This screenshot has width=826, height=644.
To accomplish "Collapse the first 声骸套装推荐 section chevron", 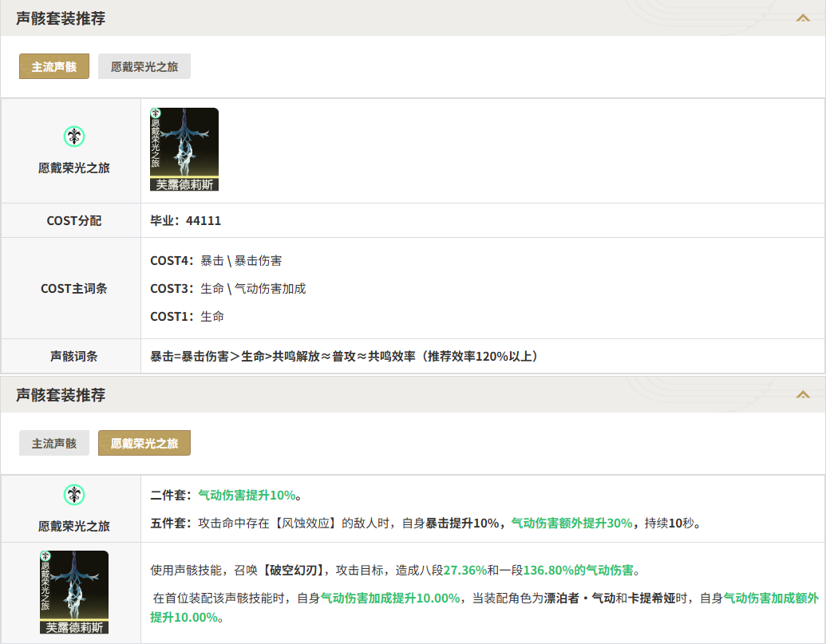I will point(802,18).
